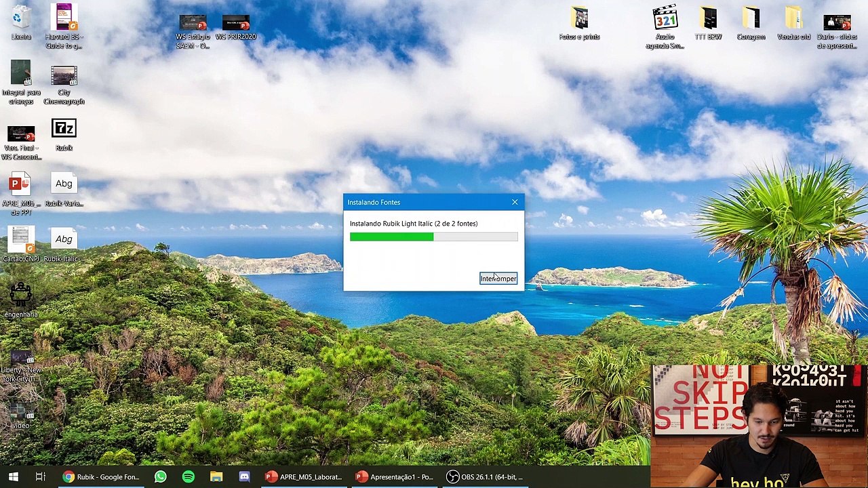Open the Windows Start menu
868x488 pixels.
pyautogui.click(x=13, y=477)
